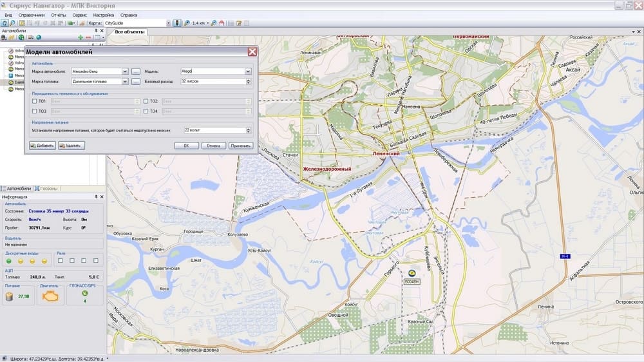Enable the ТО1 maintenance checkbox
Screen dimensions: 644x362
tap(35, 101)
